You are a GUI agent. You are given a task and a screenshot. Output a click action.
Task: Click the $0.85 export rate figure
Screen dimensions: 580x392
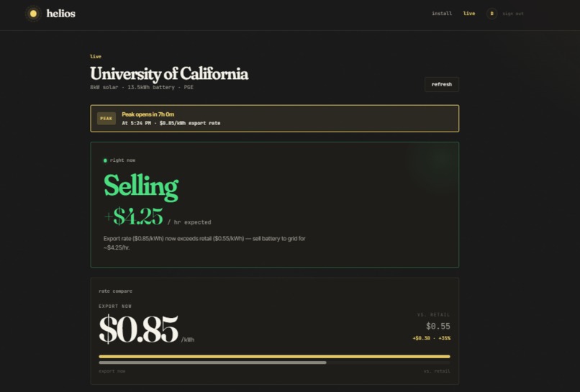click(139, 329)
